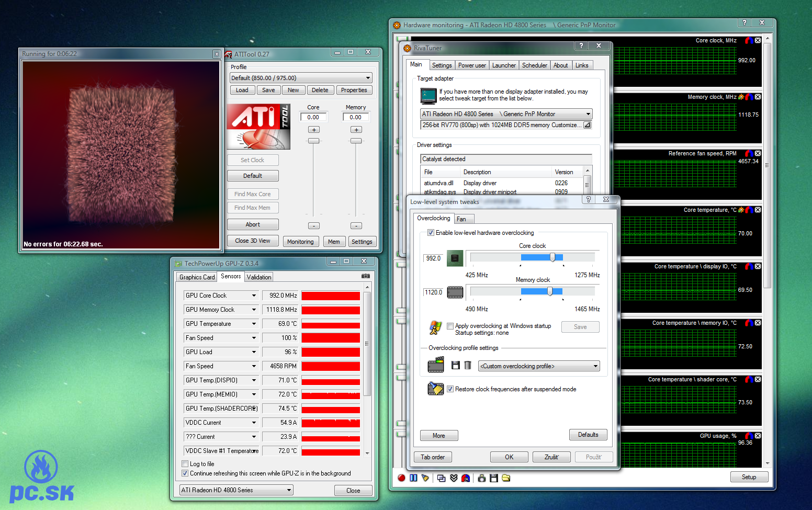
Task: Enable Apply overclocking at Windows startup
Action: click(x=450, y=326)
